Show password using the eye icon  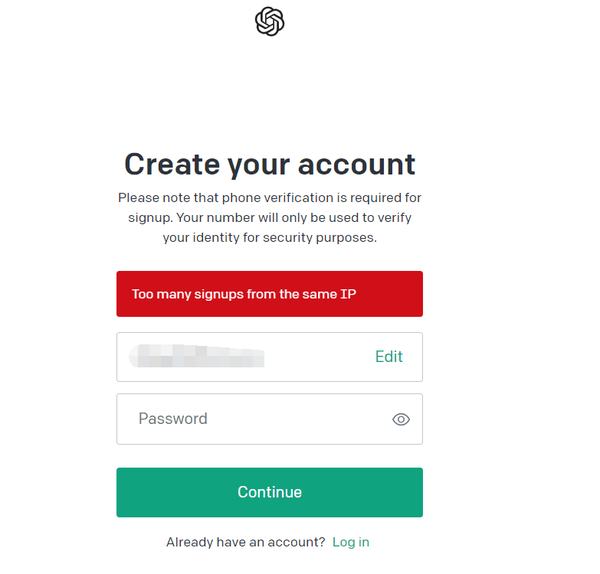(x=401, y=419)
